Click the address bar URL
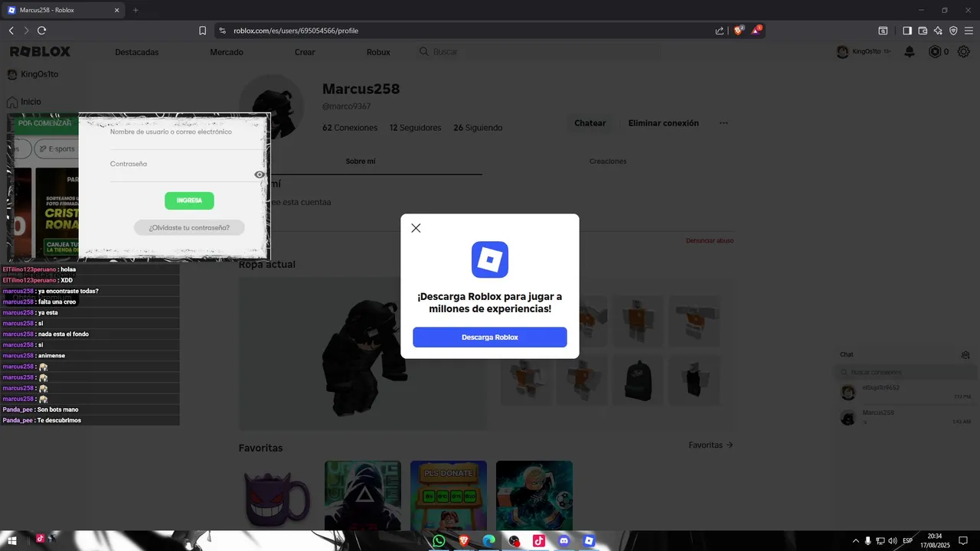 [x=296, y=31]
